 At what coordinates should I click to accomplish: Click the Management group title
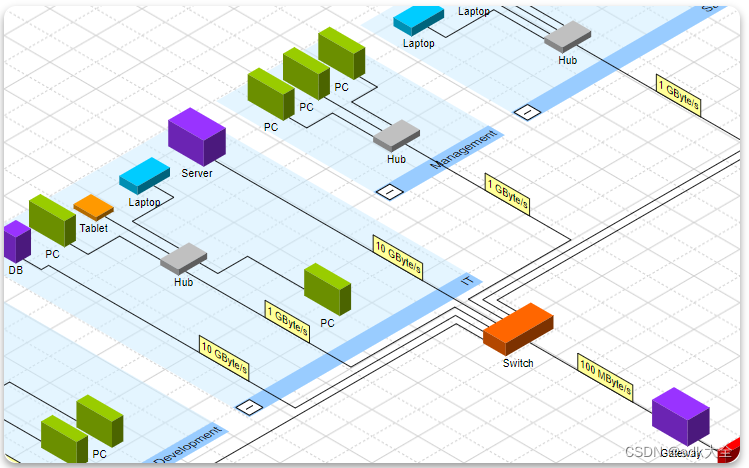[463, 150]
